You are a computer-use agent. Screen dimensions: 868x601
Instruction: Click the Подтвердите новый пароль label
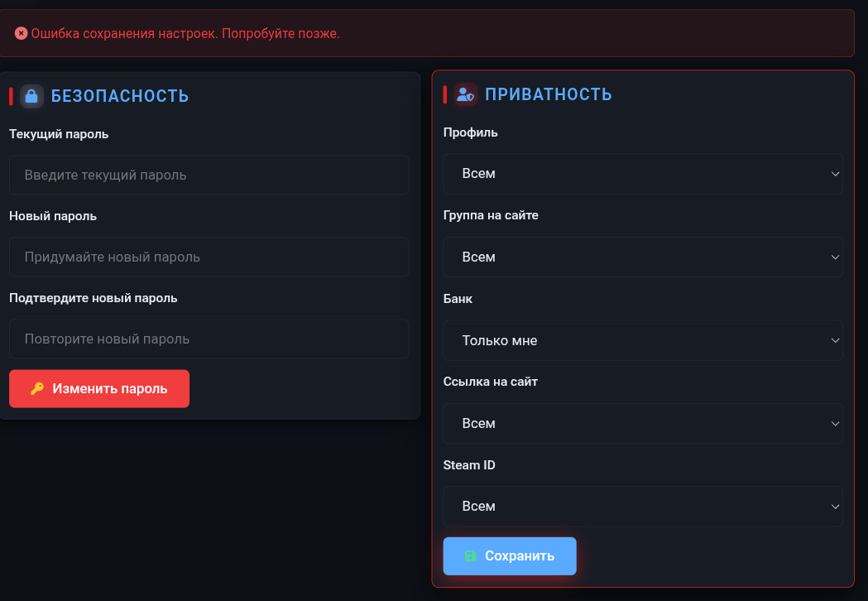click(93, 298)
